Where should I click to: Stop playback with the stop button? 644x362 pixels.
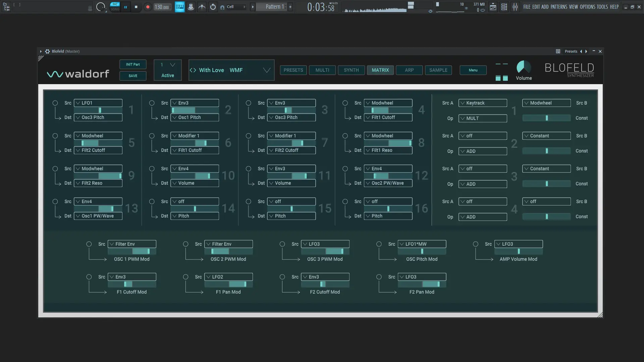(x=136, y=7)
